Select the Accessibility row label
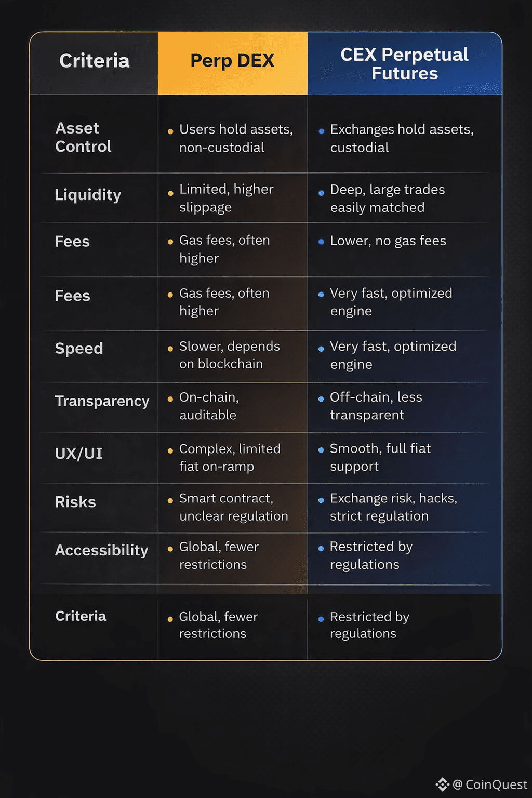Image resolution: width=532 pixels, height=798 pixels. pos(101,550)
